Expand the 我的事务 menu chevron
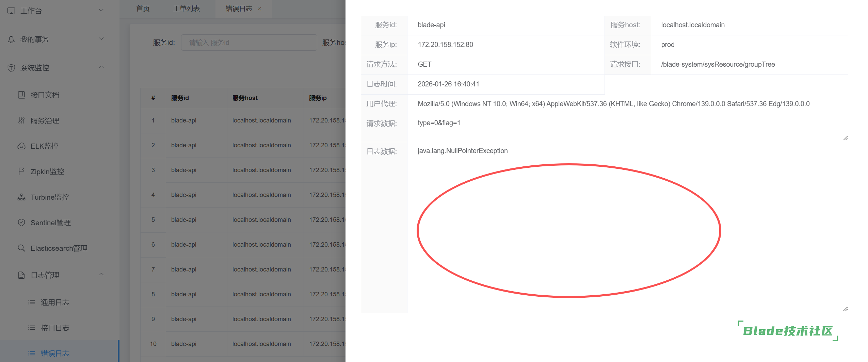This screenshot has height=362, width=868. 101,39
